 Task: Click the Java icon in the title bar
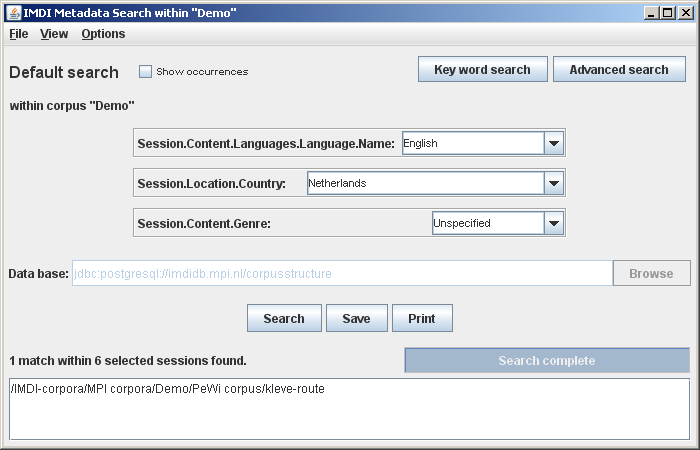(x=11, y=12)
